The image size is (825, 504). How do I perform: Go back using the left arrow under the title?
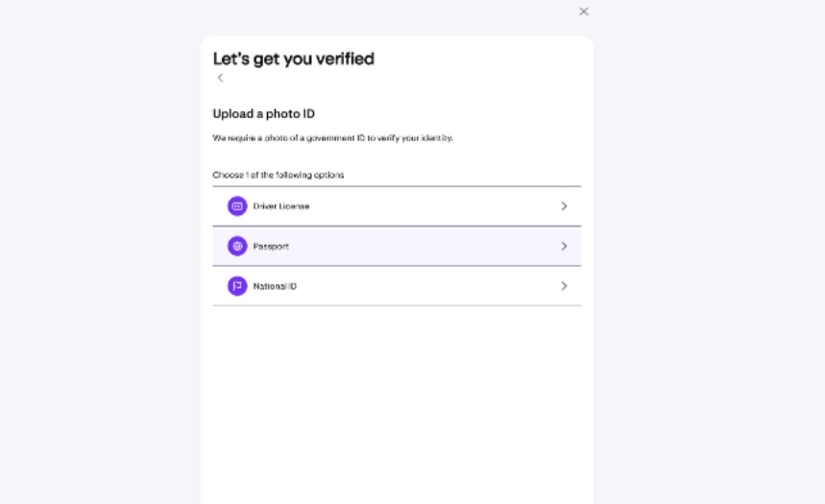220,78
